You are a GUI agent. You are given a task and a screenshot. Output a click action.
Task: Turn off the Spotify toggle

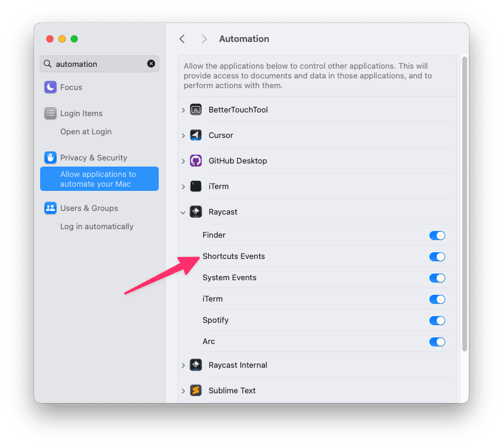click(437, 320)
